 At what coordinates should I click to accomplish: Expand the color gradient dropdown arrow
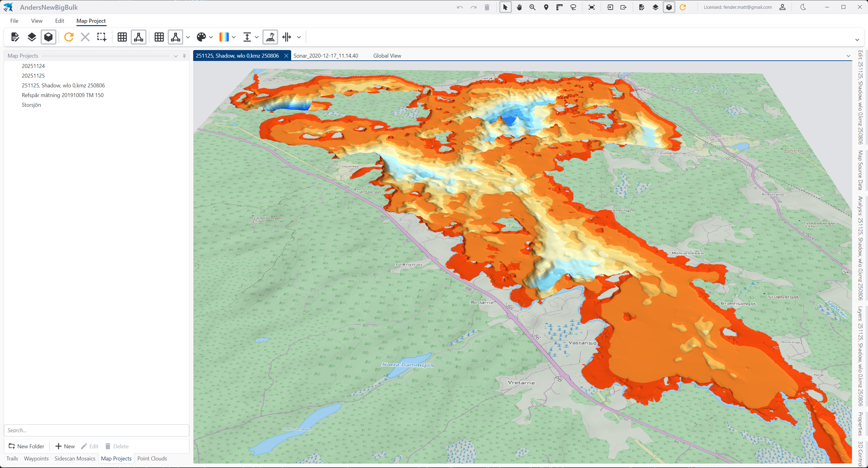pyautogui.click(x=234, y=37)
